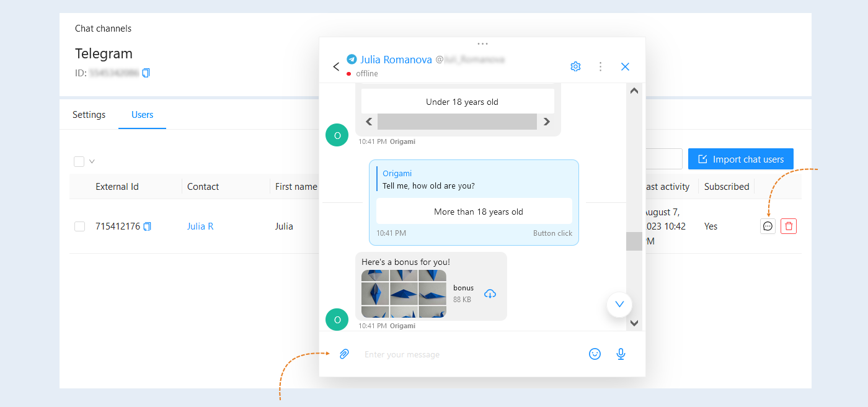The height and width of the screenshot is (407, 868).
Task: Click the carousel horizontal scrollbar track
Action: (457, 122)
